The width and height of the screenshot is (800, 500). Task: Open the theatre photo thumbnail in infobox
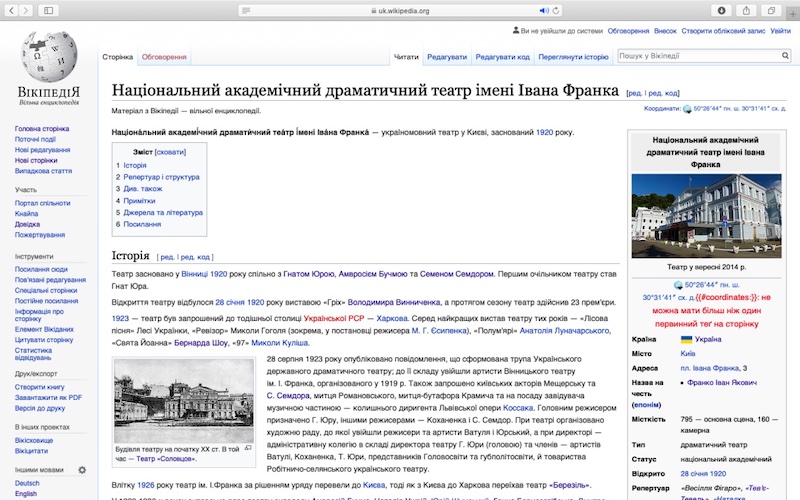coord(706,216)
